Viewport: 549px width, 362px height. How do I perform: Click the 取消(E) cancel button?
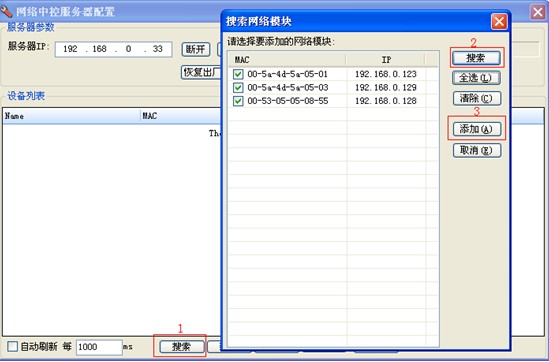point(477,151)
